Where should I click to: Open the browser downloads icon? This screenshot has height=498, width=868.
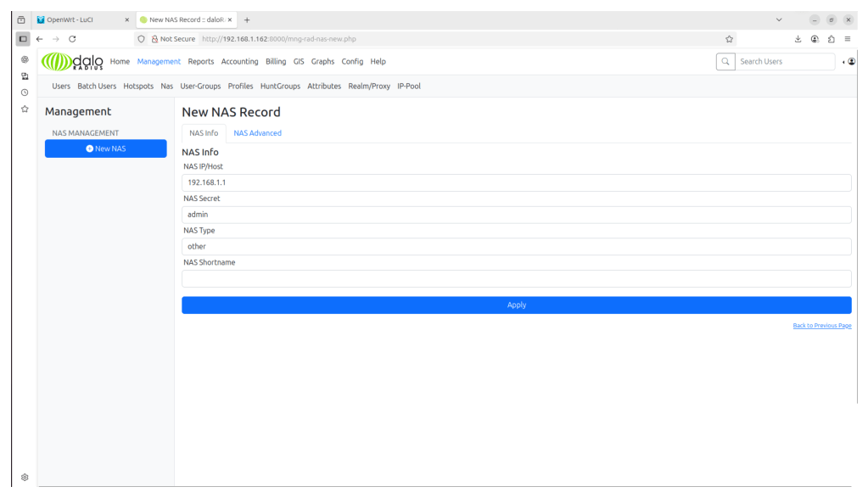(x=798, y=39)
